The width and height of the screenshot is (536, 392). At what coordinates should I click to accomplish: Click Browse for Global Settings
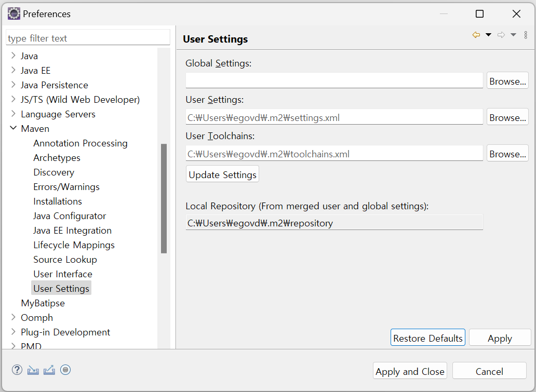click(507, 81)
